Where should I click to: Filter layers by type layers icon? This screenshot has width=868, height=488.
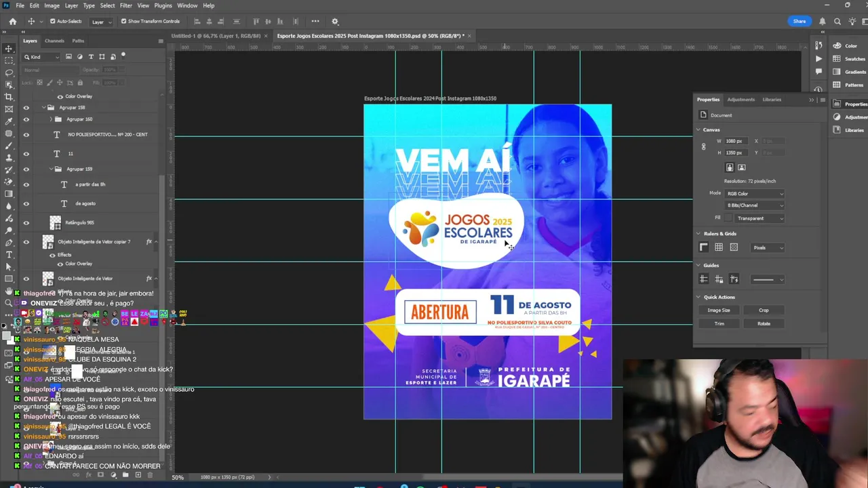pos(91,57)
